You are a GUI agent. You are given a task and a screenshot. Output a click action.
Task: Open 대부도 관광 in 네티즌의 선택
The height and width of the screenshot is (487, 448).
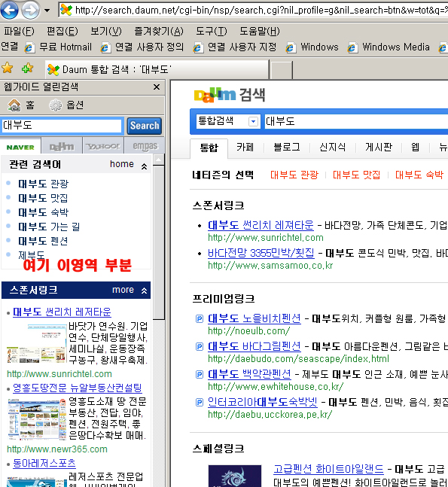point(294,175)
